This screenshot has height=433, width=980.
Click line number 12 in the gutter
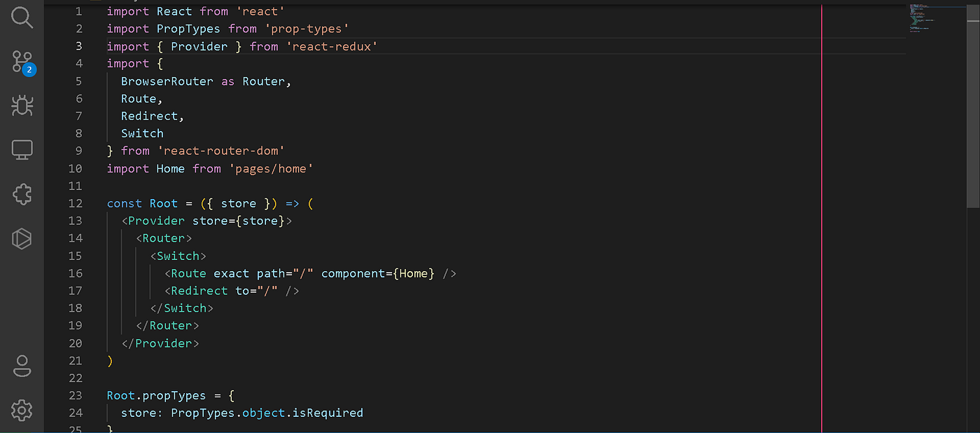pyautogui.click(x=75, y=203)
